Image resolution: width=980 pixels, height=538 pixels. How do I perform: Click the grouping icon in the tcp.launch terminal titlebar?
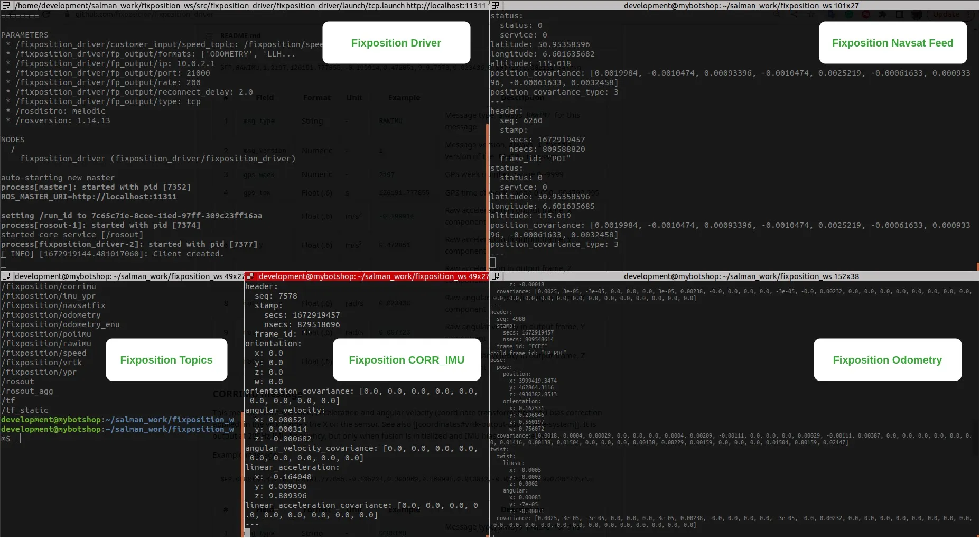[6, 5]
